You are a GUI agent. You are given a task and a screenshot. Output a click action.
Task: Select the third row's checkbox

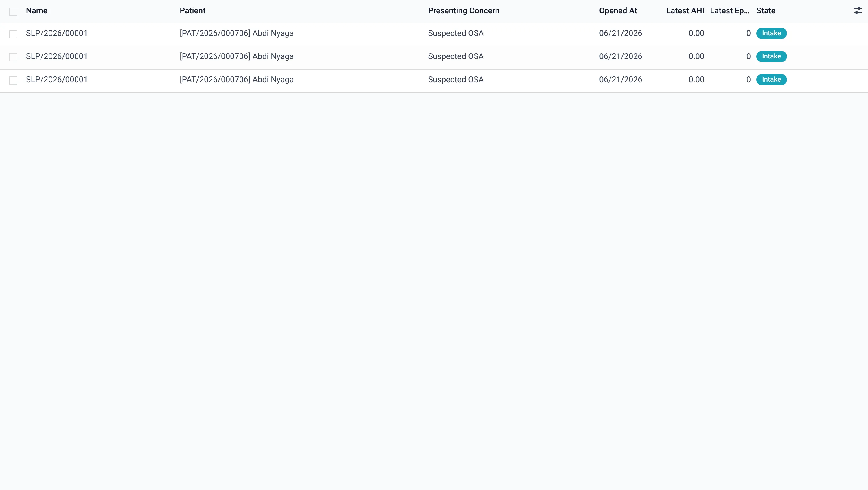[x=13, y=80]
